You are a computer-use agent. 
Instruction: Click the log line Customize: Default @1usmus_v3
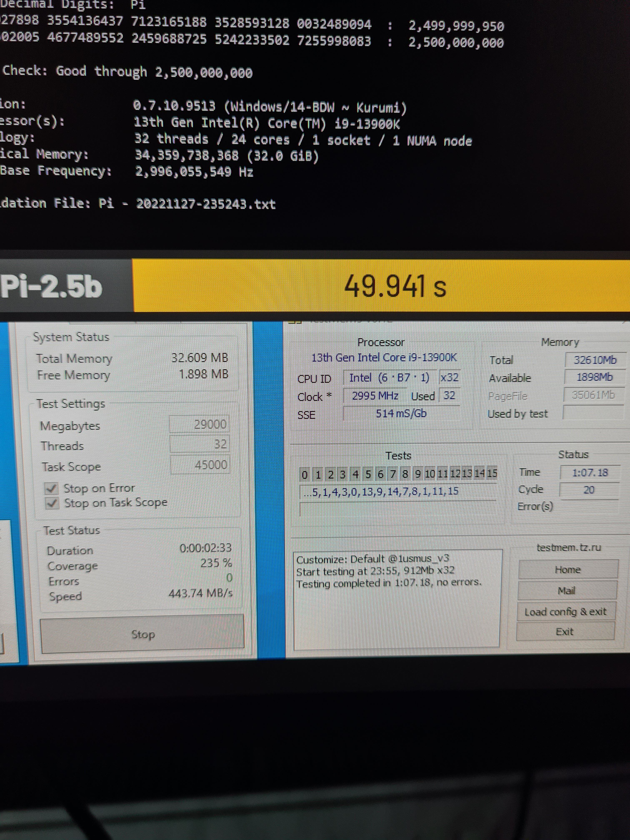point(372,559)
